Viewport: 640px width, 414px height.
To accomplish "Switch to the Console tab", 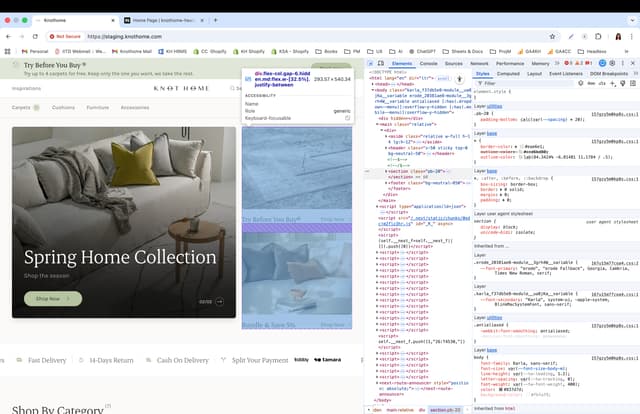I will coord(428,63).
